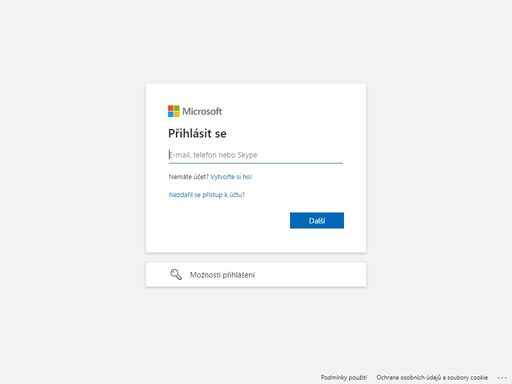Image resolution: width=512 pixels, height=384 pixels.
Task: Open the 'Vytvořte si ho!' link
Action: [x=231, y=177]
